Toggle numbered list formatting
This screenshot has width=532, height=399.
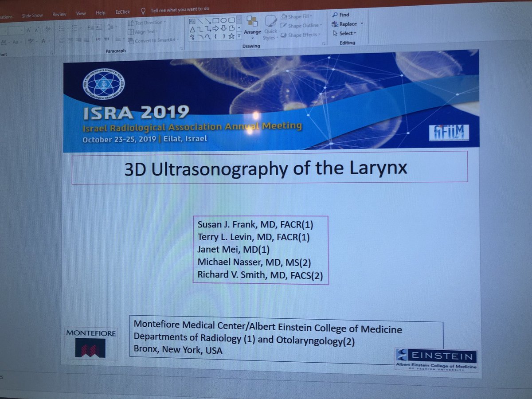click(74, 28)
